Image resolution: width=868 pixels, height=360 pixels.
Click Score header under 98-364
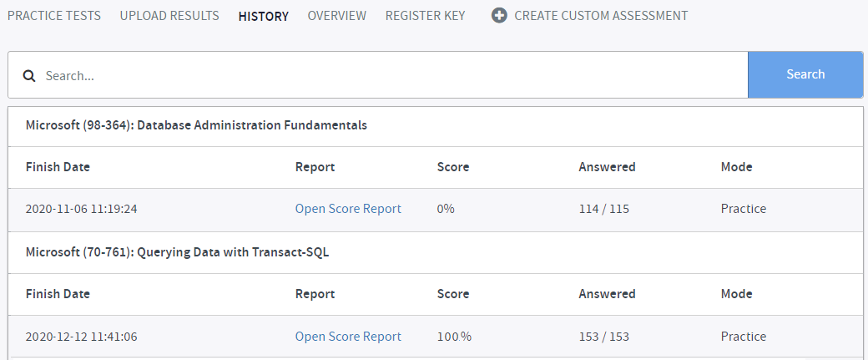(x=453, y=167)
